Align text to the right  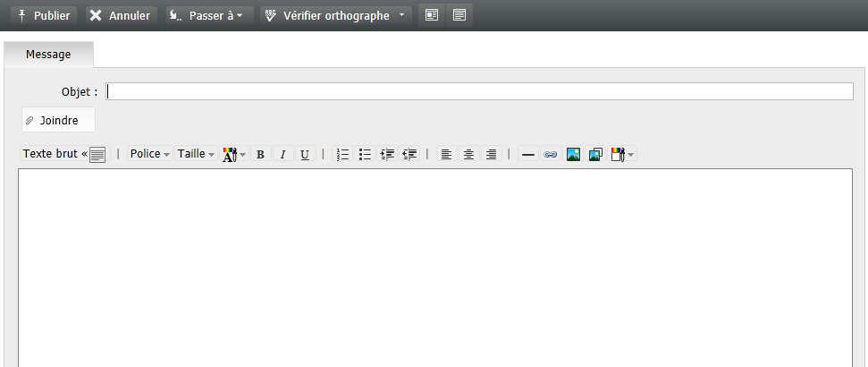coord(491,154)
